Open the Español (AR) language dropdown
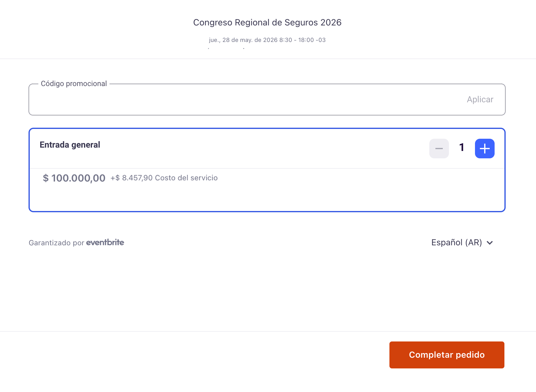536x392 pixels. point(457,243)
